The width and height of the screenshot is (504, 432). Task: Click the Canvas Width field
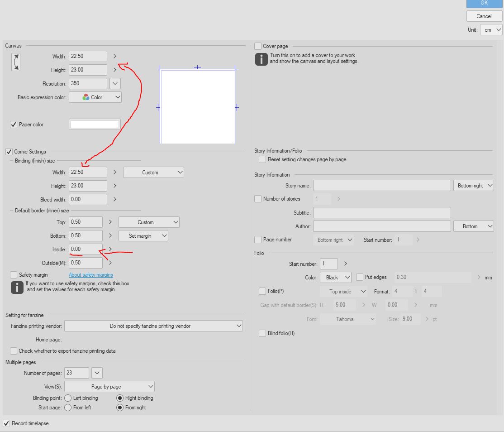point(88,56)
